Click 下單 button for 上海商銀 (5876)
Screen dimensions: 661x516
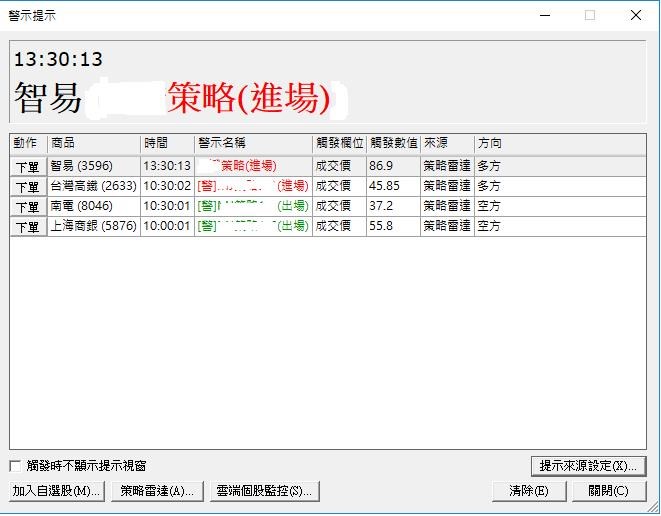[27, 227]
